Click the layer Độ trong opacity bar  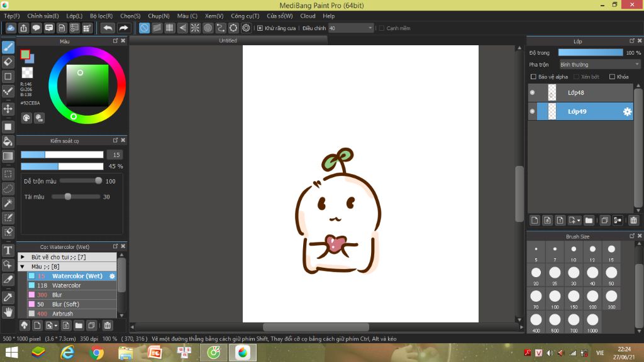click(x=590, y=53)
